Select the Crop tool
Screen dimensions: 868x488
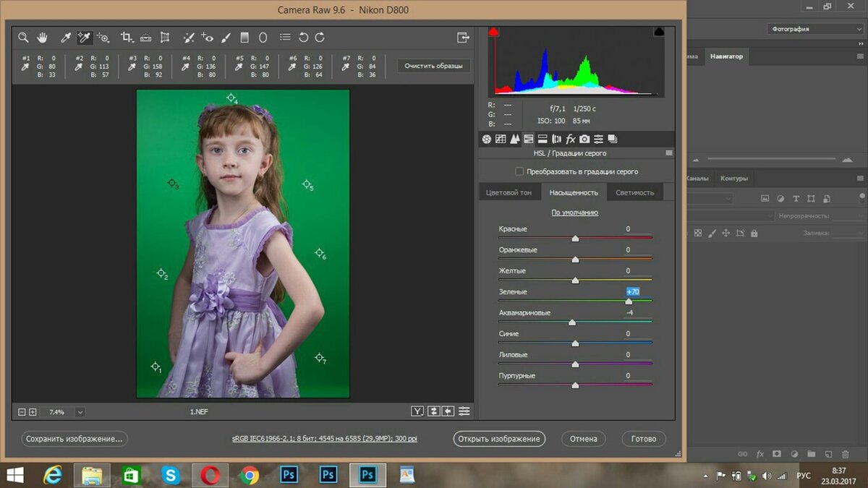[127, 37]
